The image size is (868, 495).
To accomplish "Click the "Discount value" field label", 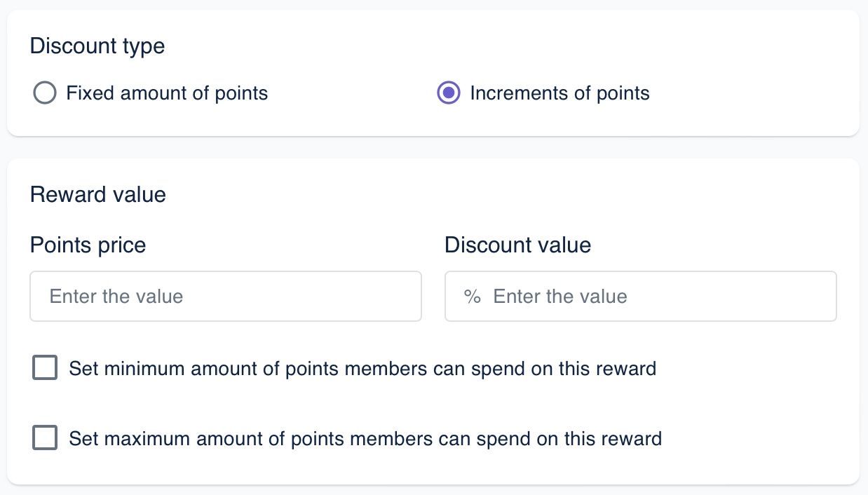I will [517, 245].
